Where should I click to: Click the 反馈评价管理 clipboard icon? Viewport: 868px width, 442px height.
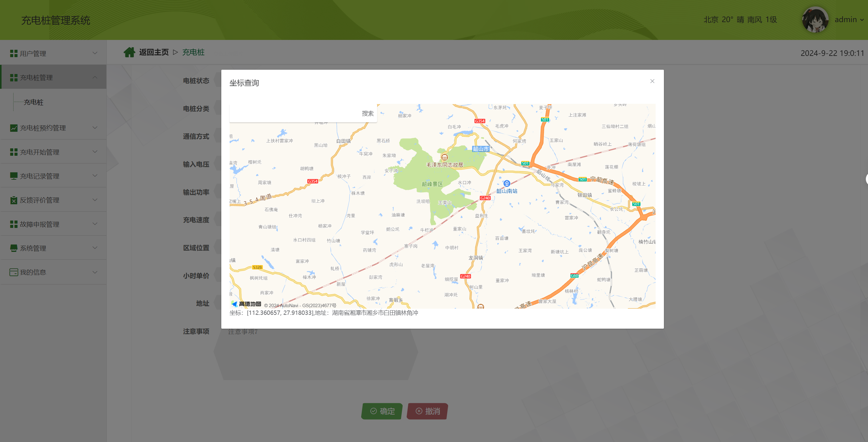(14, 200)
